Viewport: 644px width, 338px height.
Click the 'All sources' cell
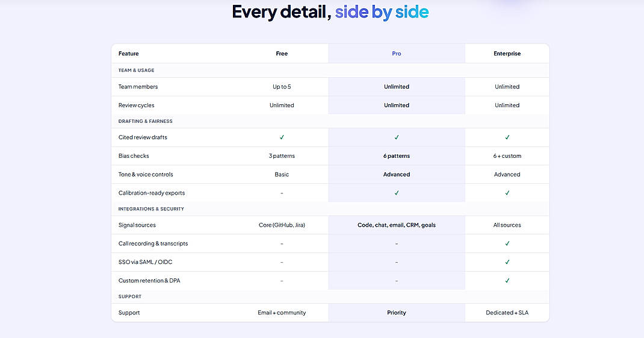(507, 225)
